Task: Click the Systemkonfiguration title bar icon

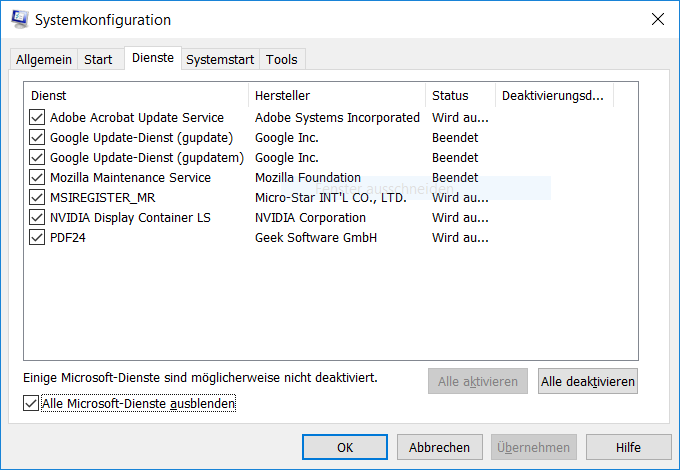Action: tap(18, 19)
